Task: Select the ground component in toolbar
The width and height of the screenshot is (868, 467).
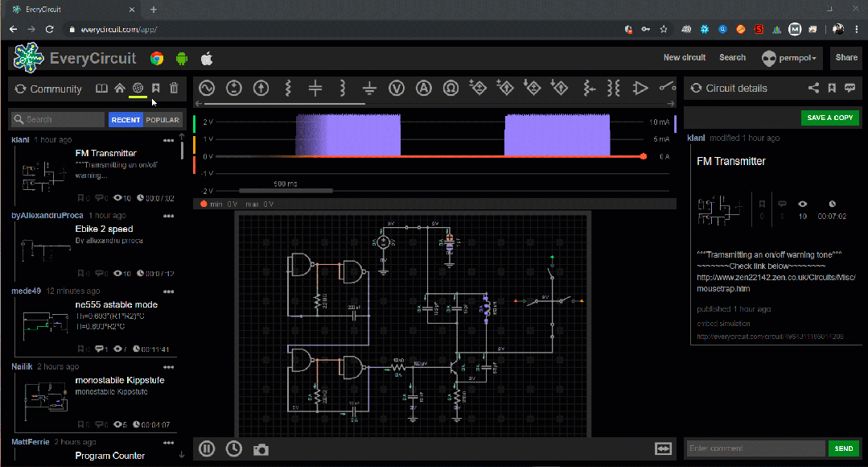Action: coord(369,88)
